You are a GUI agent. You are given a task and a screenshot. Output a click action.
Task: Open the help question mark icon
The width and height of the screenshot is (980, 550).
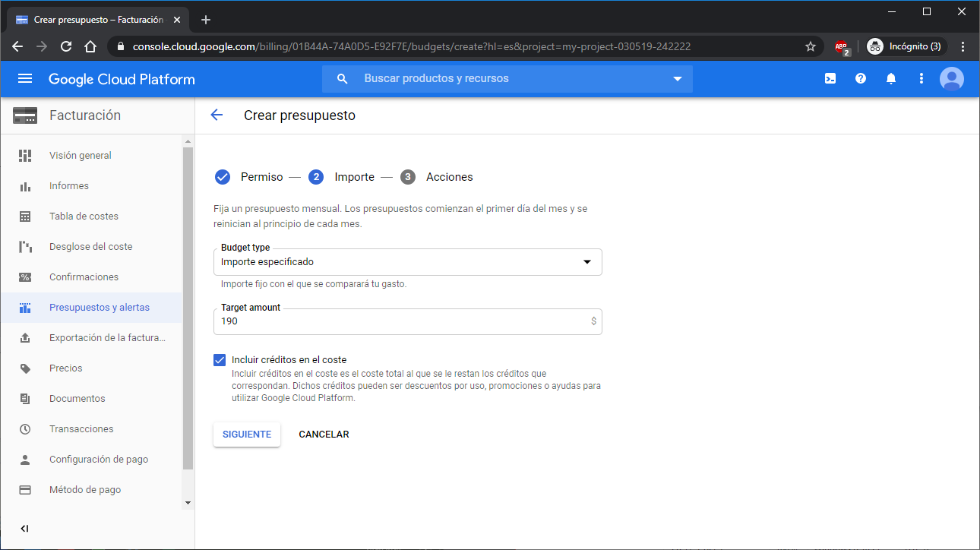pos(861,78)
